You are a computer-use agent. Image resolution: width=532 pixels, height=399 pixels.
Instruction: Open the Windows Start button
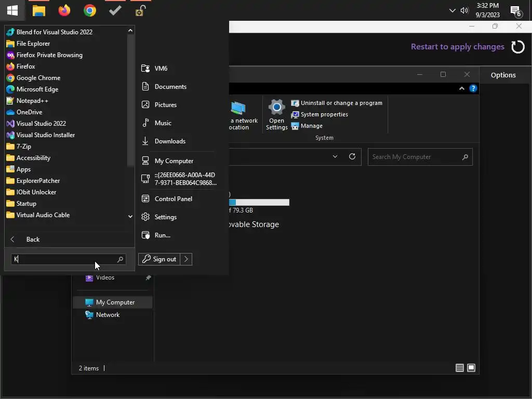pyautogui.click(x=12, y=10)
